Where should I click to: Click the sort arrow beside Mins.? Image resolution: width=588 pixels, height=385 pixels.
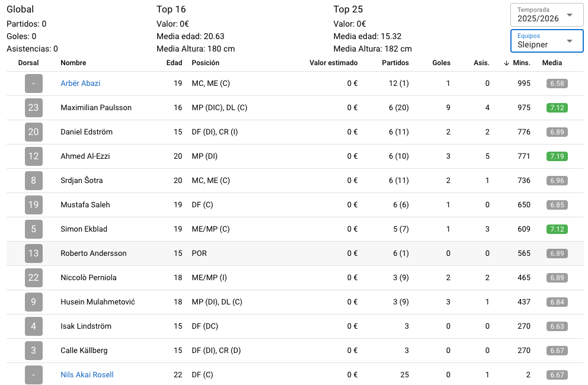[x=506, y=63]
